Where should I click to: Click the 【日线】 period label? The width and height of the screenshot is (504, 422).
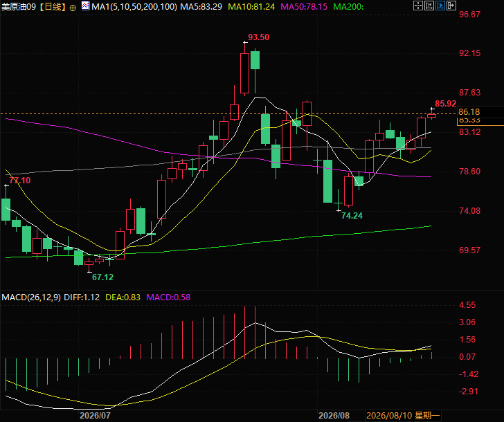[53, 6]
